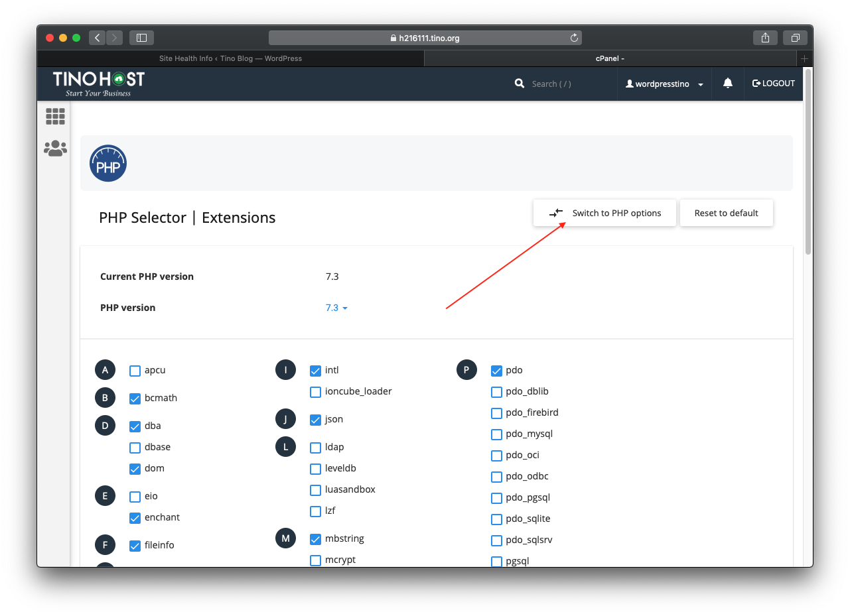The width and height of the screenshot is (850, 616).
Task: Check the pdo_sqlsrv extension
Action: 496,540
